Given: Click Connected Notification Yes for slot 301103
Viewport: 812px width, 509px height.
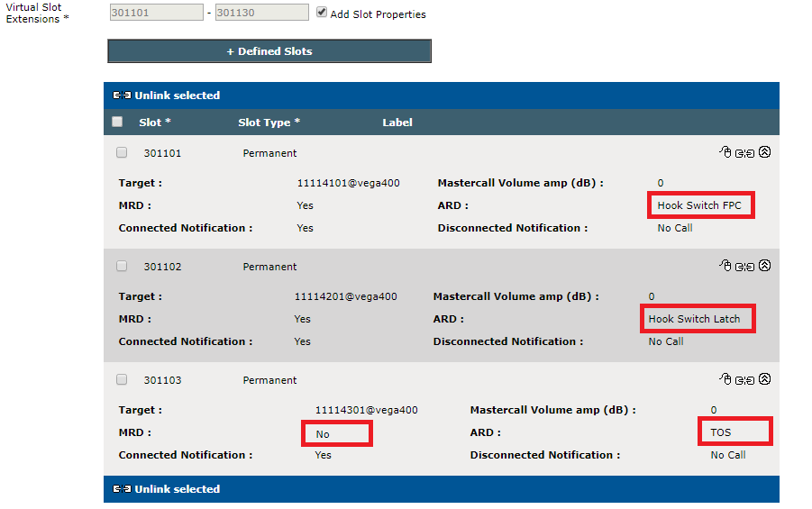Looking at the screenshot, I should (x=324, y=455).
